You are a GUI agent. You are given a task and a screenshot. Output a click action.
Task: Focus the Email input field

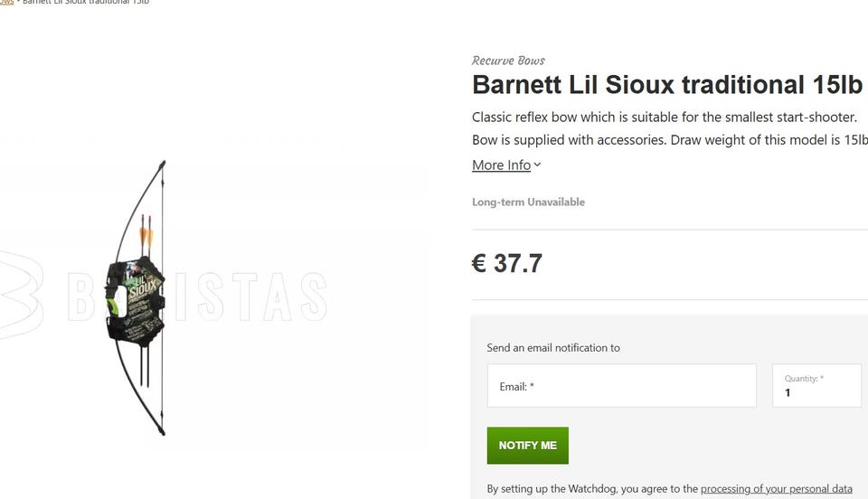621,386
